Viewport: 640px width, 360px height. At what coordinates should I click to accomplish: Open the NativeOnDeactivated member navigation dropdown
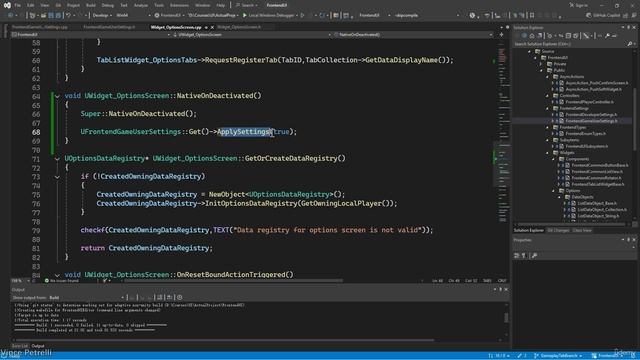(413, 35)
